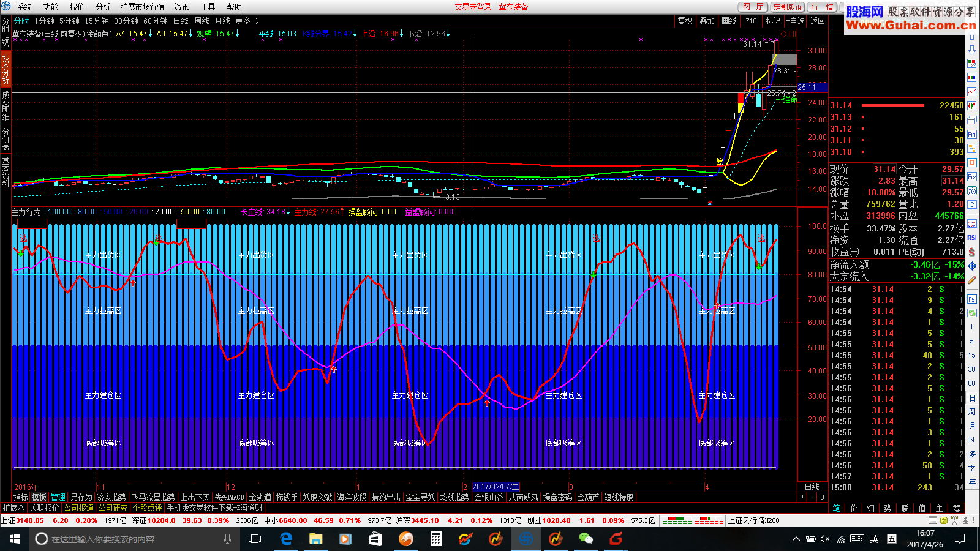Expand the 扩展 panel at bottom left

13,508
